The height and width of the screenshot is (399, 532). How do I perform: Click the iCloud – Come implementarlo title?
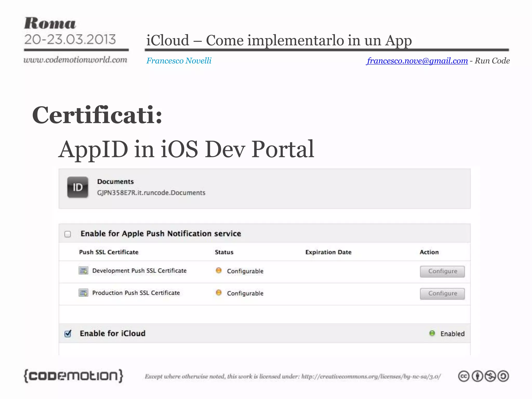pyautogui.click(x=279, y=40)
